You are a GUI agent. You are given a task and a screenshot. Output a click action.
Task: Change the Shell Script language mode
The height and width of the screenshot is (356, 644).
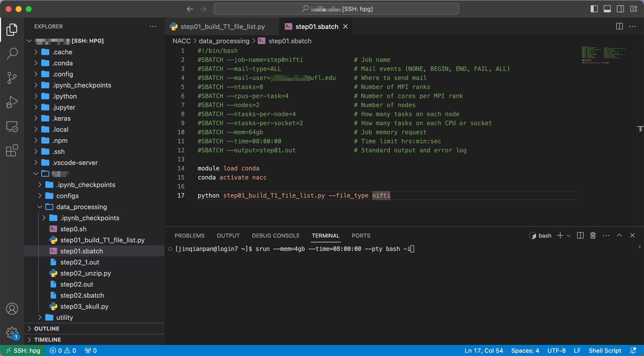coord(605,351)
